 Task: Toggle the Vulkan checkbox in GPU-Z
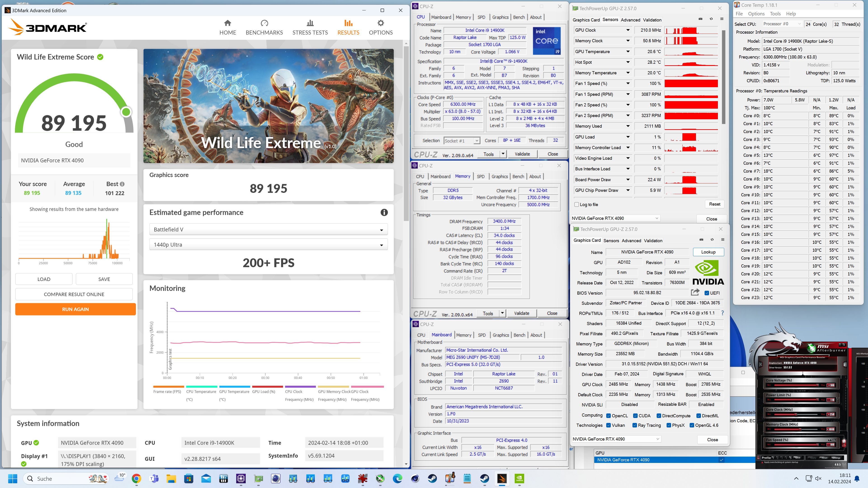(x=609, y=425)
